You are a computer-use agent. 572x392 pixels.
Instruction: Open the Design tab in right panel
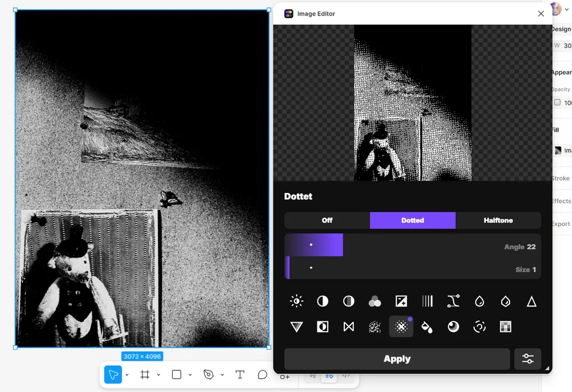561,29
